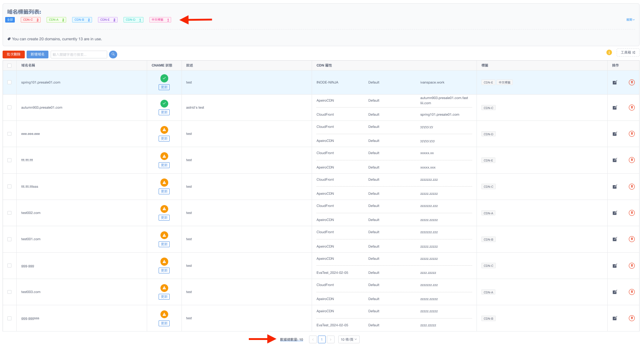
Task: Click edit icon for eee.eee.eee
Action: (x=615, y=134)
